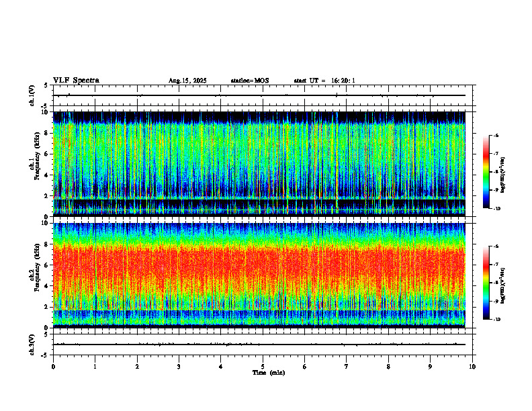Image resolution: width=532 pixels, height=411 pixels.
Task: Click the "-7" label on ch.2 colorbar
Action: 496,265
